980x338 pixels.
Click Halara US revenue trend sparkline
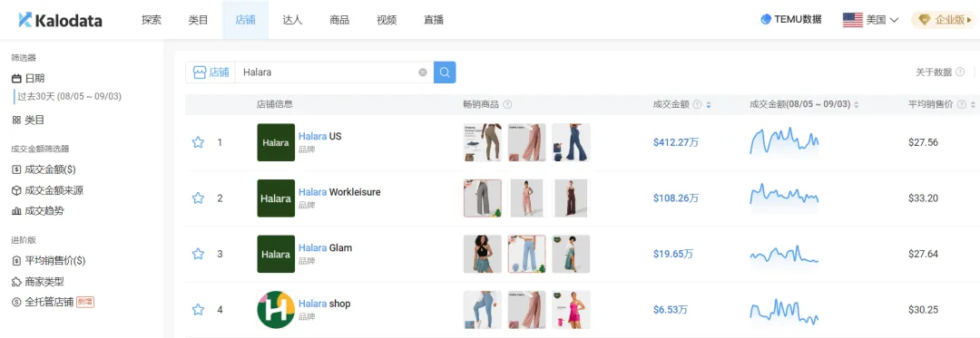(784, 141)
